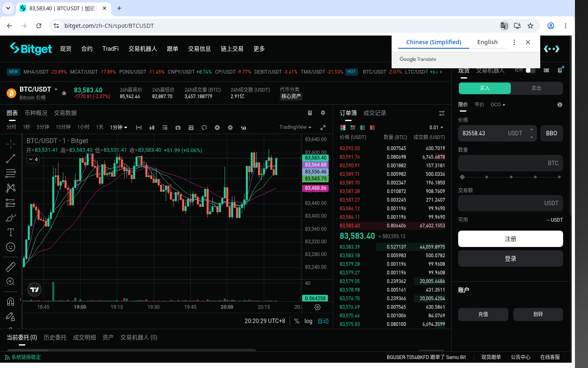Image resolution: width=588 pixels, height=368 pixels.
Task: Switch to 成交记录 tab
Action: (x=375, y=113)
